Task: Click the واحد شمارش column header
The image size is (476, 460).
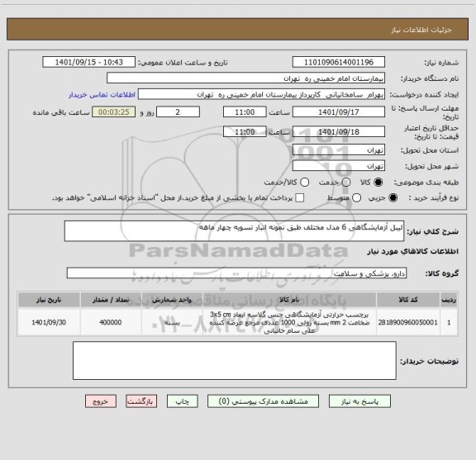Action: point(172,300)
